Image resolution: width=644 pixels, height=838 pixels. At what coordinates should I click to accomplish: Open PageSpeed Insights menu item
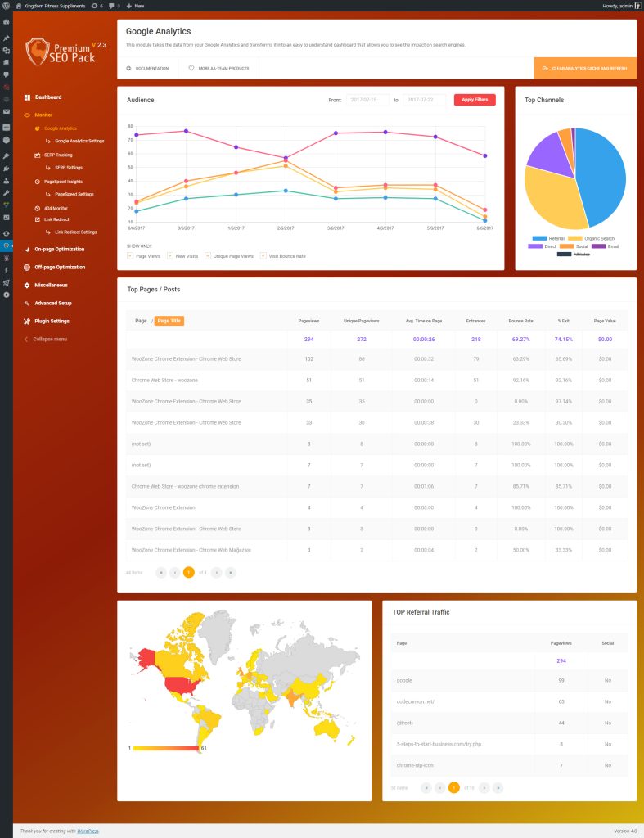click(x=63, y=182)
